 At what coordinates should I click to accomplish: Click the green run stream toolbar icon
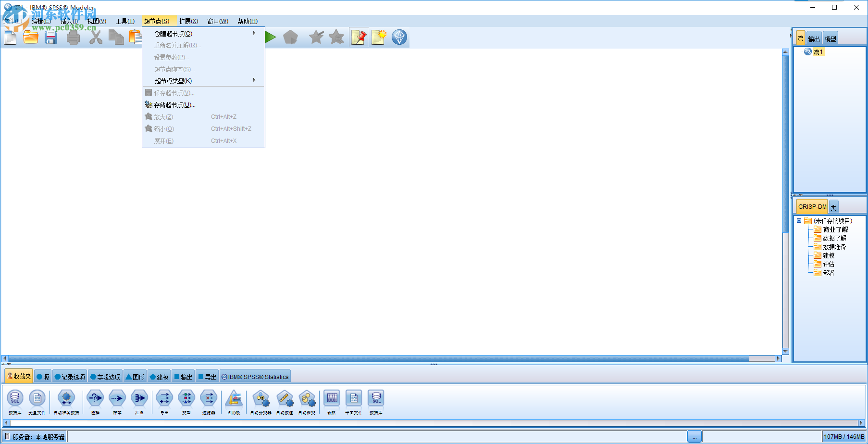[270, 37]
